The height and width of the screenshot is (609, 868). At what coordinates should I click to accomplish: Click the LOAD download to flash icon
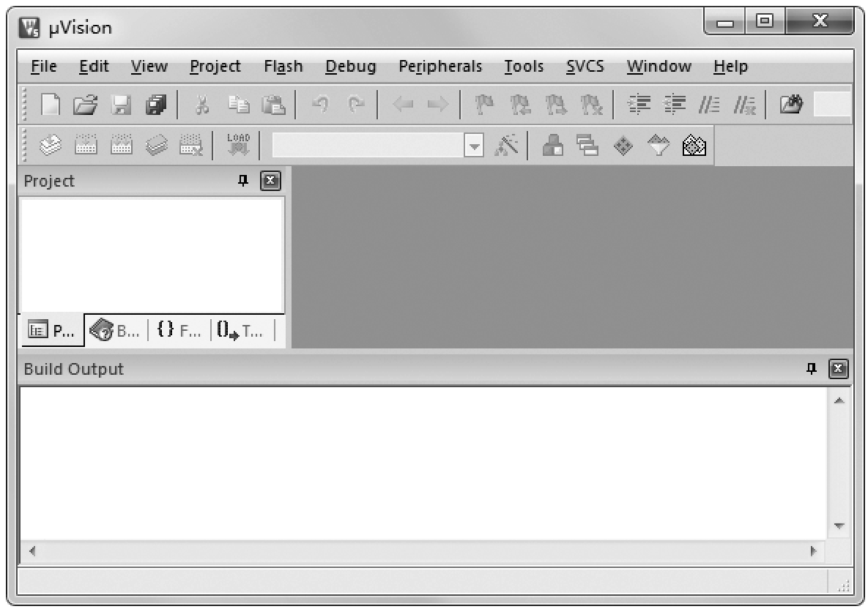(x=239, y=144)
